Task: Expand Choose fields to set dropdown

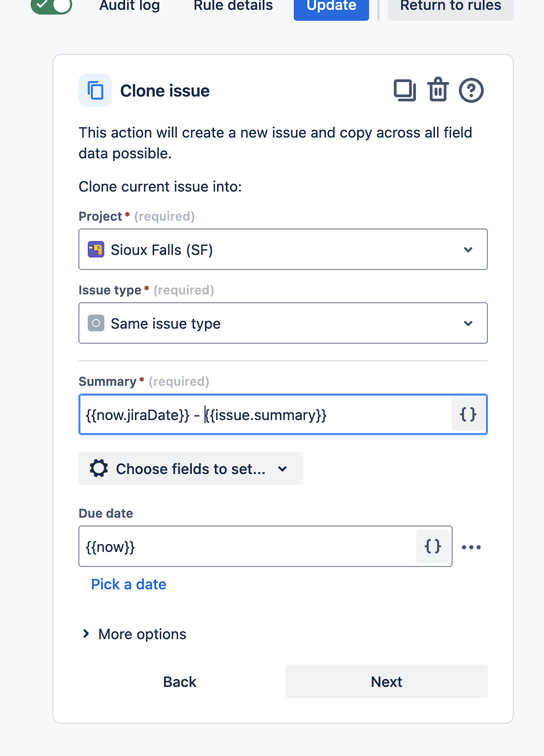Action: pos(191,469)
